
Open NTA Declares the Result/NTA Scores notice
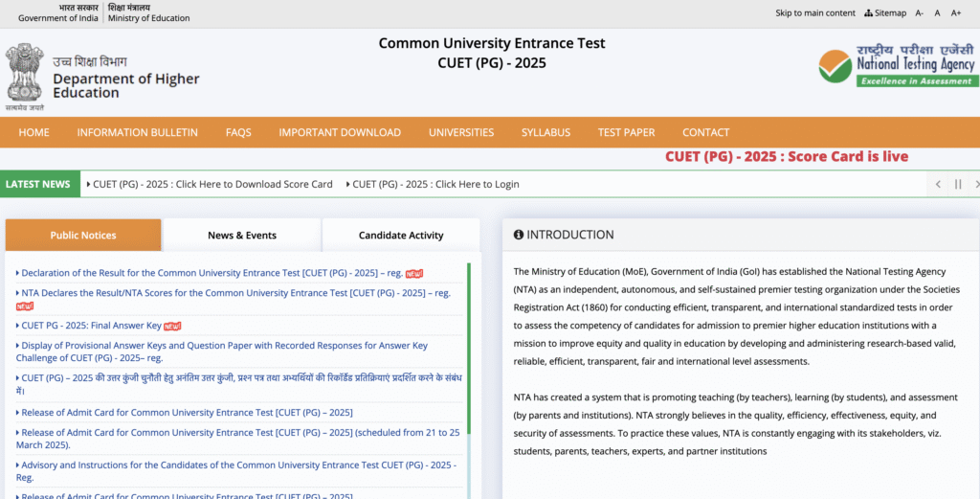(x=235, y=293)
